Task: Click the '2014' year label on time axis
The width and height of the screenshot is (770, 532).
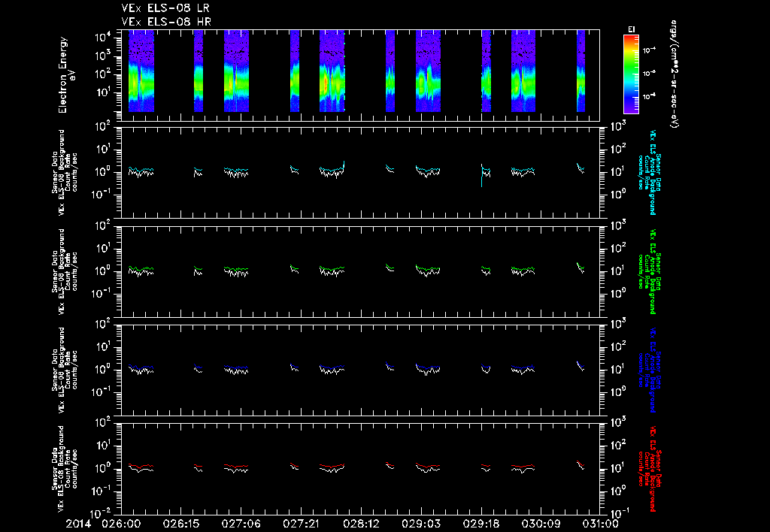Action: 78,523
